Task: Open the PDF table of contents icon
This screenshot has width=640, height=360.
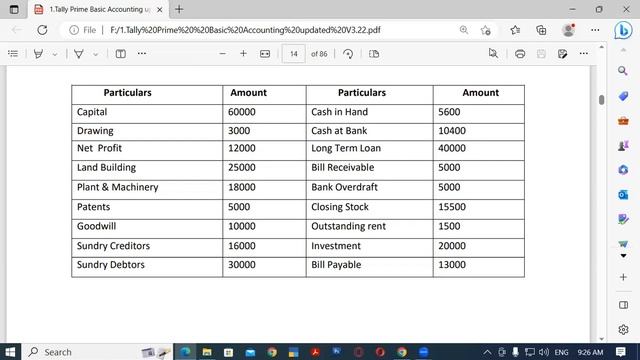Action: coord(13,53)
